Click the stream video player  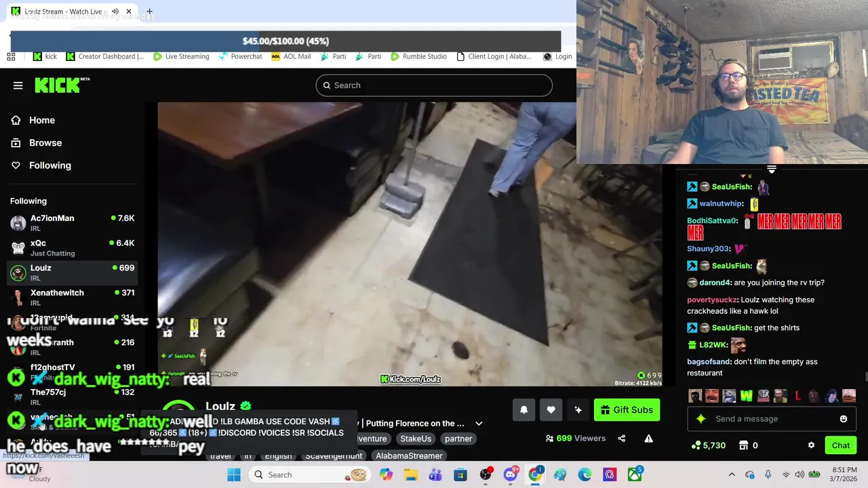pyautogui.click(x=410, y=244)
